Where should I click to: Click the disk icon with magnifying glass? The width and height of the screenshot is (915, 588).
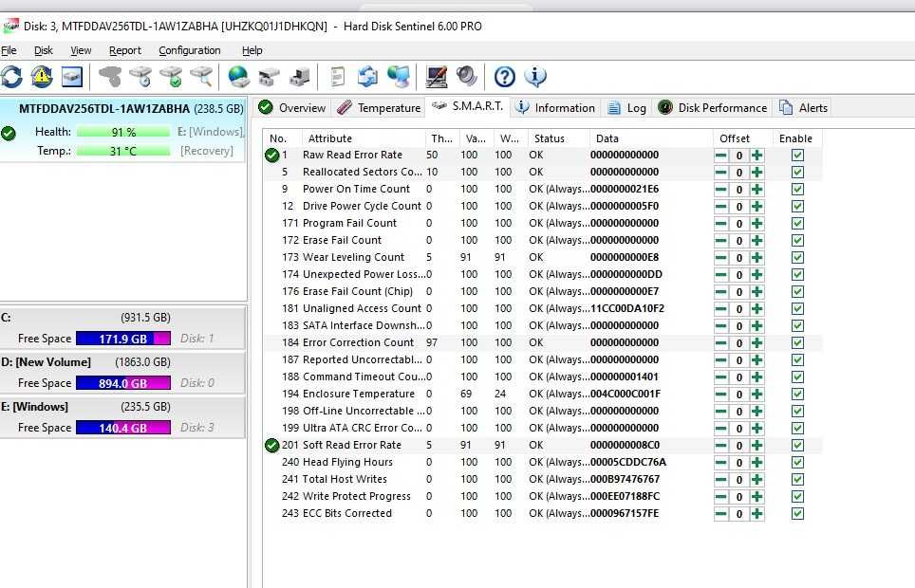tap(201, 77)
